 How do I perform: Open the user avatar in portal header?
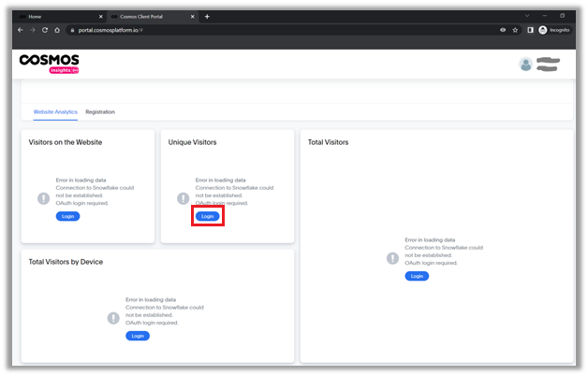tap(526, 65)
